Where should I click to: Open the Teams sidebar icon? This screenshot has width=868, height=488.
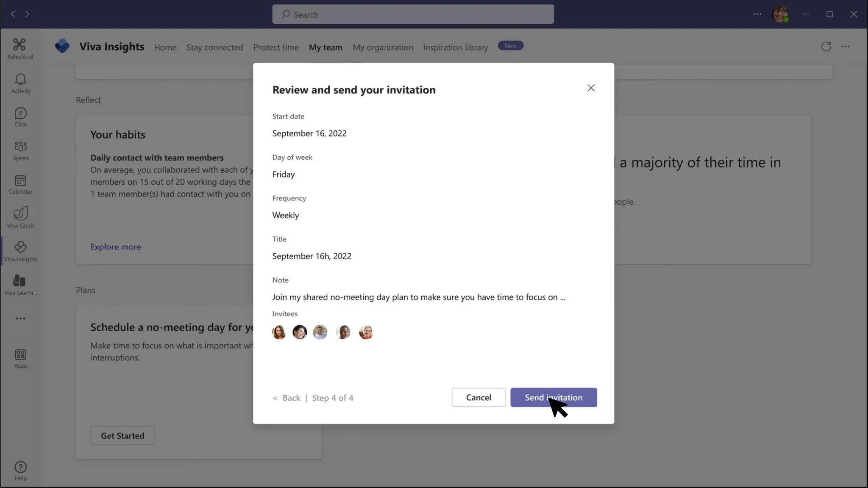point(20,151)
